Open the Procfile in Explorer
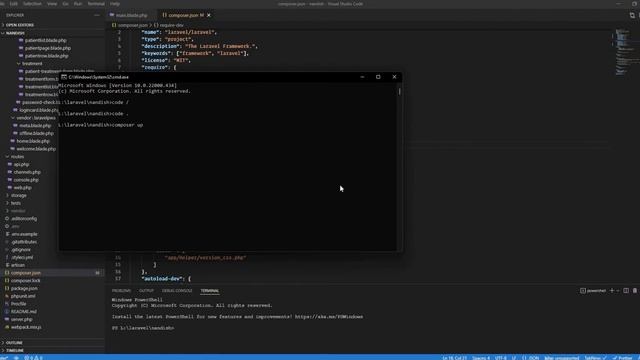The width and height of the screenshot is (640, 360). pos(18,304)
